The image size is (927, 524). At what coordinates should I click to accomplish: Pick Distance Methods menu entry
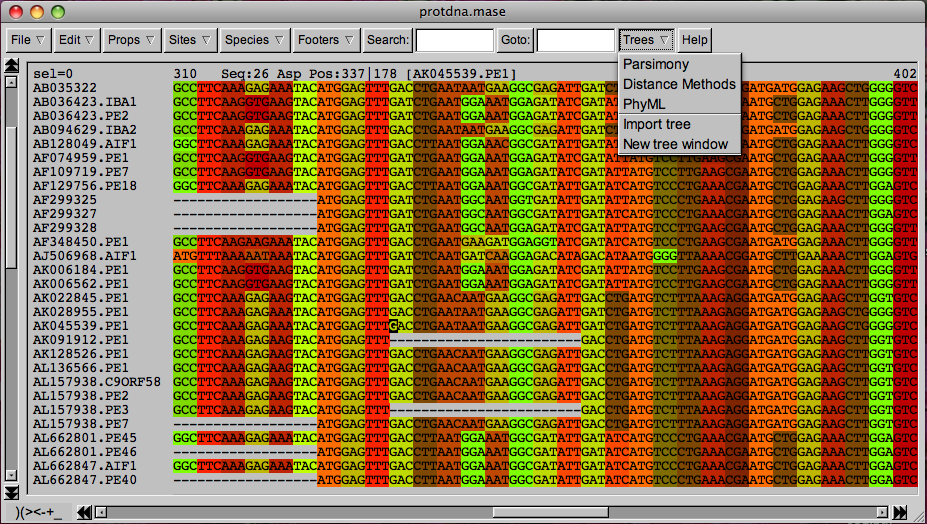point(679,84)
